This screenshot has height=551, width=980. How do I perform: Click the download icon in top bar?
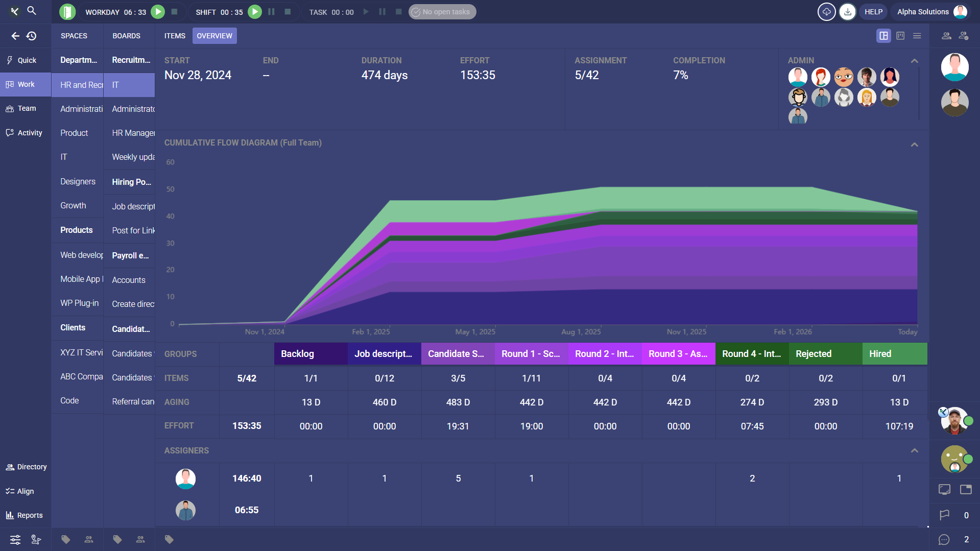848,12
